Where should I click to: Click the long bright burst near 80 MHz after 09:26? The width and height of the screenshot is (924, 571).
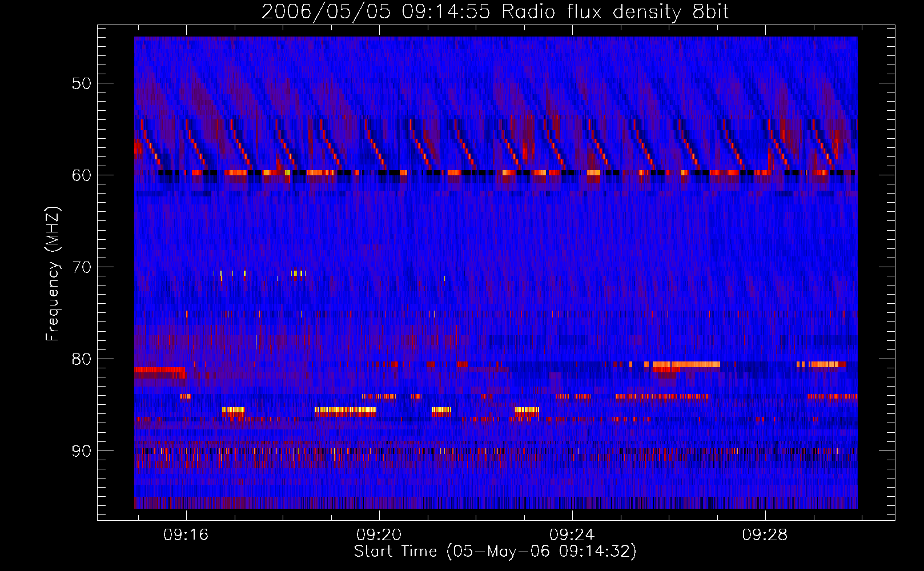tap(686, 364)
